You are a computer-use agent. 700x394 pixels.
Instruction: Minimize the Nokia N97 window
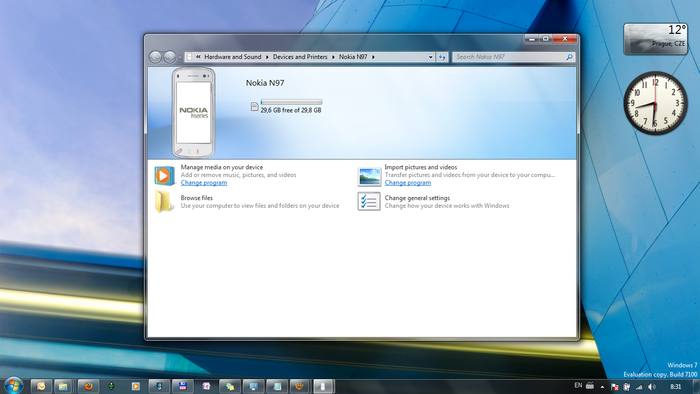click(532, 39)
